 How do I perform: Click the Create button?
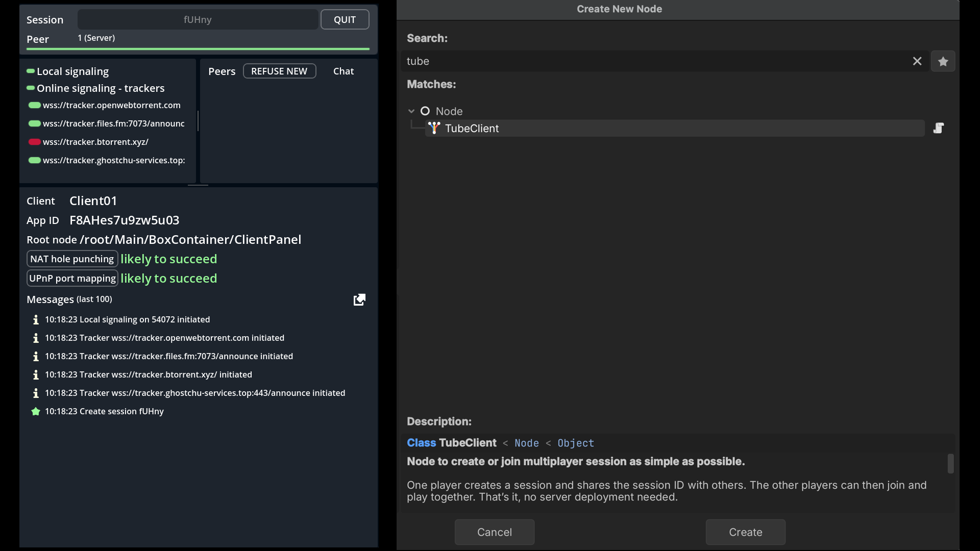point(746,532)
